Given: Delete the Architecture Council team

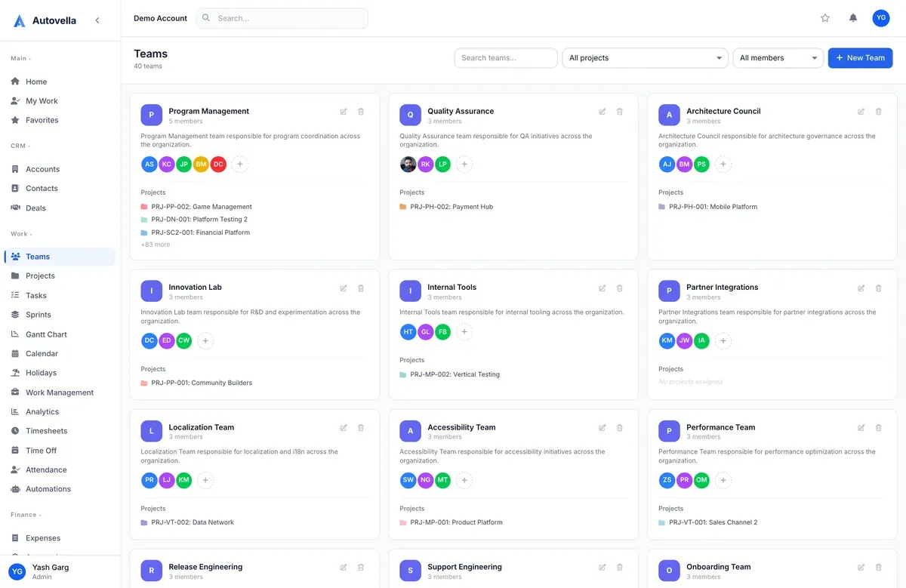Looking at the screenshot, I should (x=879, y=112).
